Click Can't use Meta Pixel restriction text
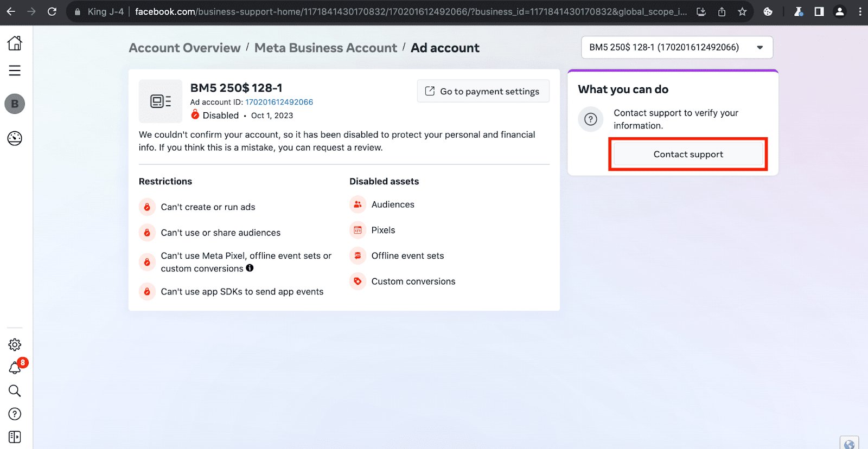The width and height of the screenshot is (868, 449). coord(246,262)
